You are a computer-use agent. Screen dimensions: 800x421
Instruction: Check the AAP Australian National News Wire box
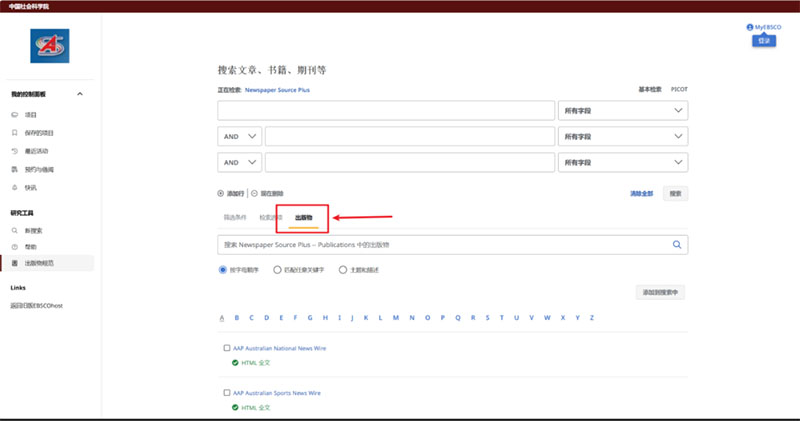pyautogui.click(x=227, y=348)
